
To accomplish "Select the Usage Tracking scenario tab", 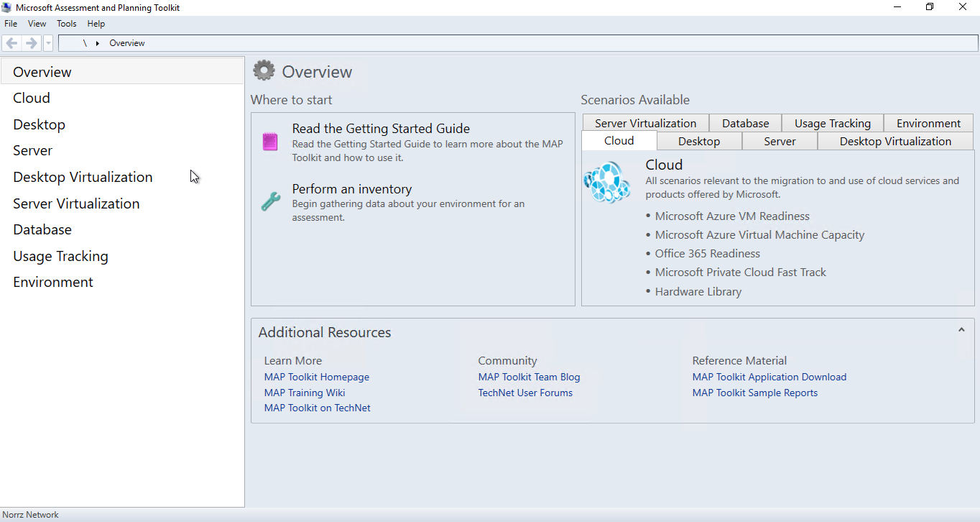I will click(x=832, y=123).
